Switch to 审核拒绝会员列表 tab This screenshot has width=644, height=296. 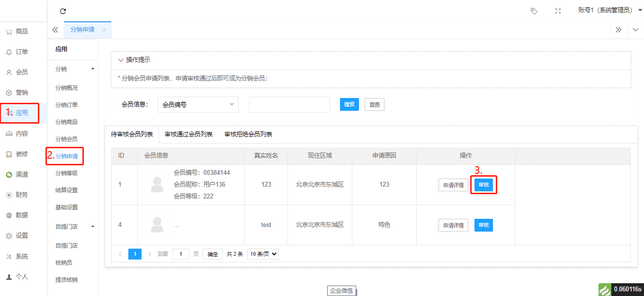point(248,134)
